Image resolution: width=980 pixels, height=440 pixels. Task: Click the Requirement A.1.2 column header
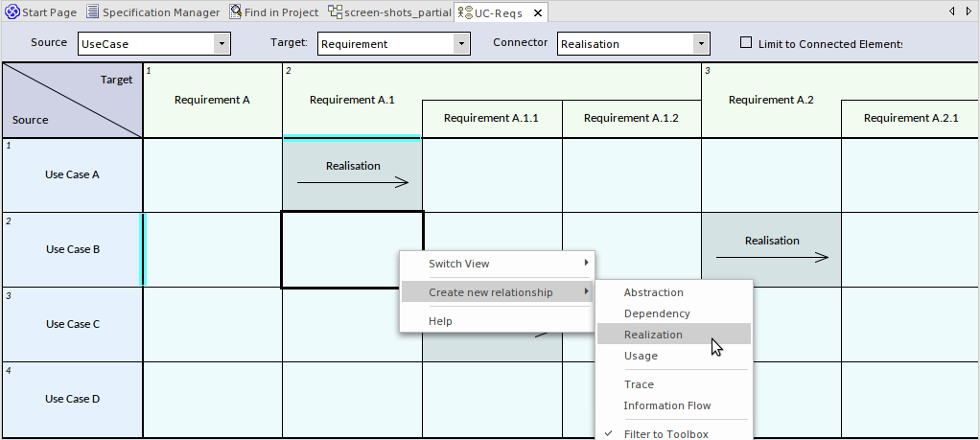click(631, 119)
